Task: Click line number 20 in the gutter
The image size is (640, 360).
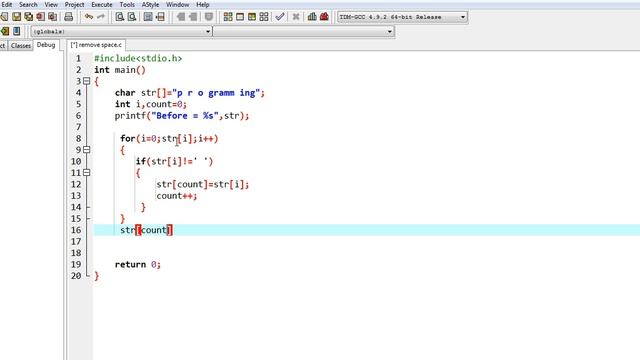Action: click(x=76, y=276)
